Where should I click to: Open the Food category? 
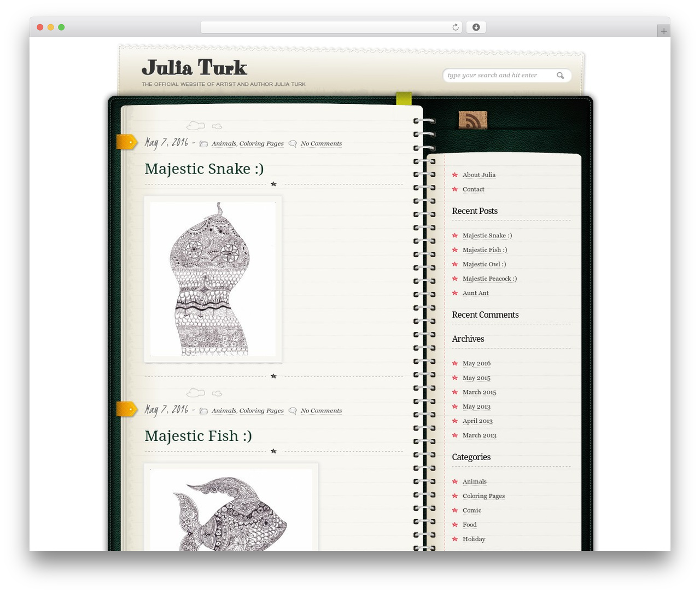coord(470,525)
